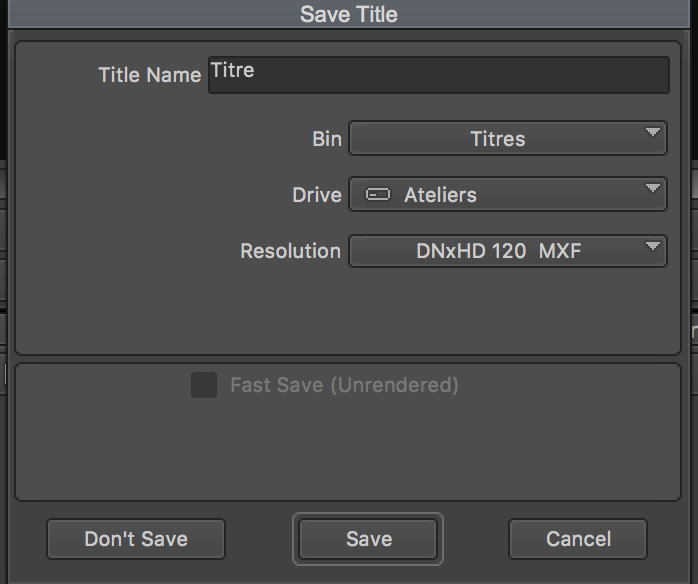Click the Drive label

(x=317, y=195)
